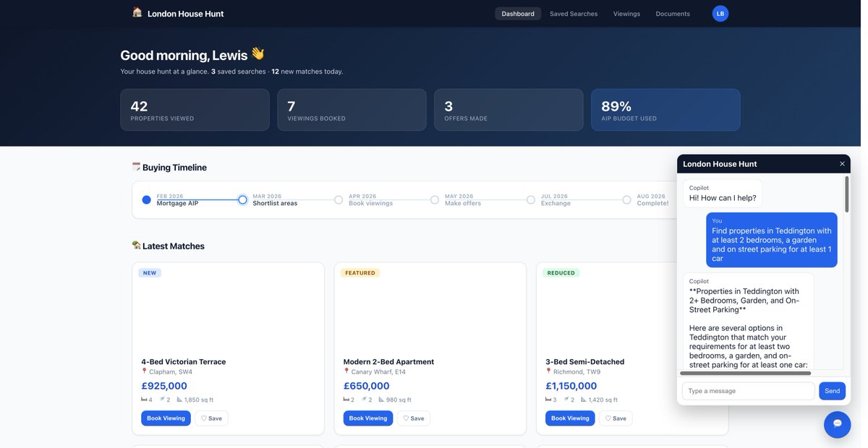Click the floor area icon beside 1,420 sq ft
The height and width of the screenshot is (448, 868).
tap(584, 400)
